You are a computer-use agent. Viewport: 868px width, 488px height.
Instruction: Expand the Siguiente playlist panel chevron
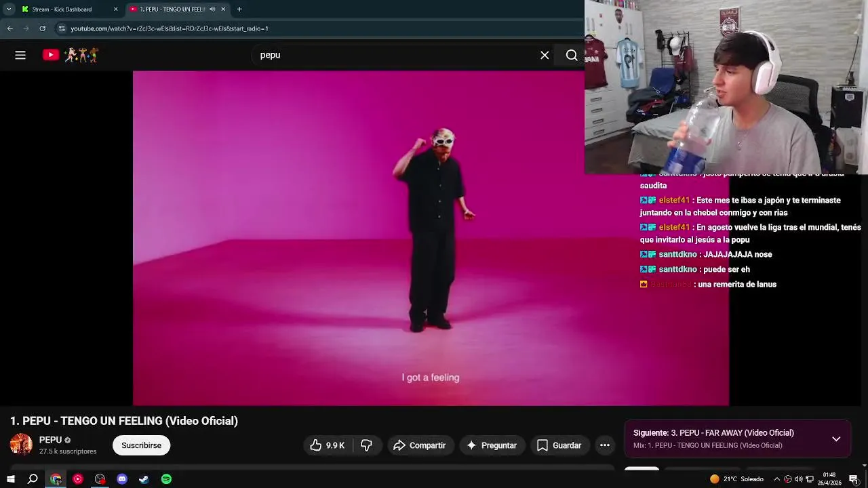pos(836,439)
